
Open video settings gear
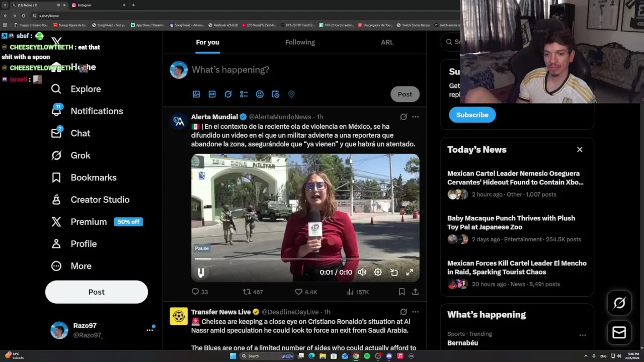pyautogui.click(x=378, y=273)
